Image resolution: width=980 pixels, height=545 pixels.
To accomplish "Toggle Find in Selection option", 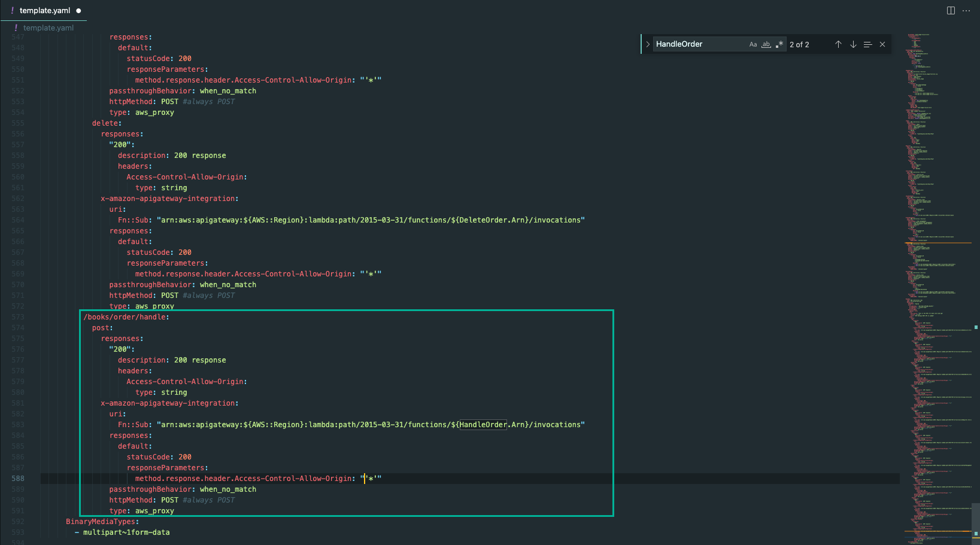I will coord(867,44).
